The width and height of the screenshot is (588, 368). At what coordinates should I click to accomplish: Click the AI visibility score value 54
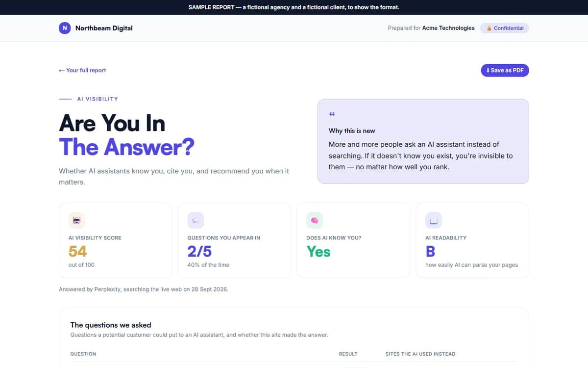[x=78, y=251]
